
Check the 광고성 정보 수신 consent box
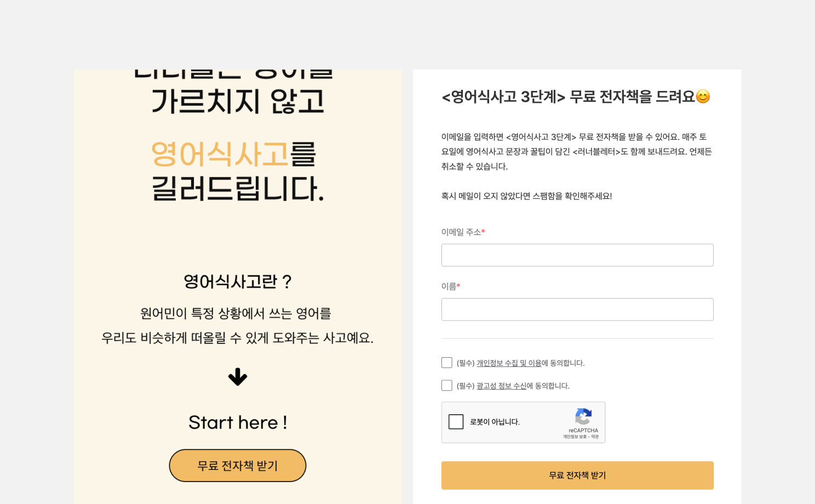446,385
